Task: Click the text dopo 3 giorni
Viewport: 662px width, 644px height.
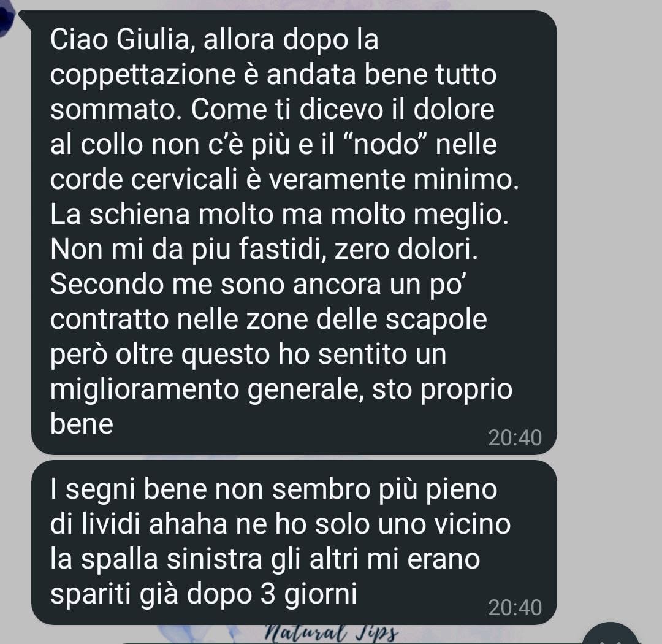Action: (272, 594)
